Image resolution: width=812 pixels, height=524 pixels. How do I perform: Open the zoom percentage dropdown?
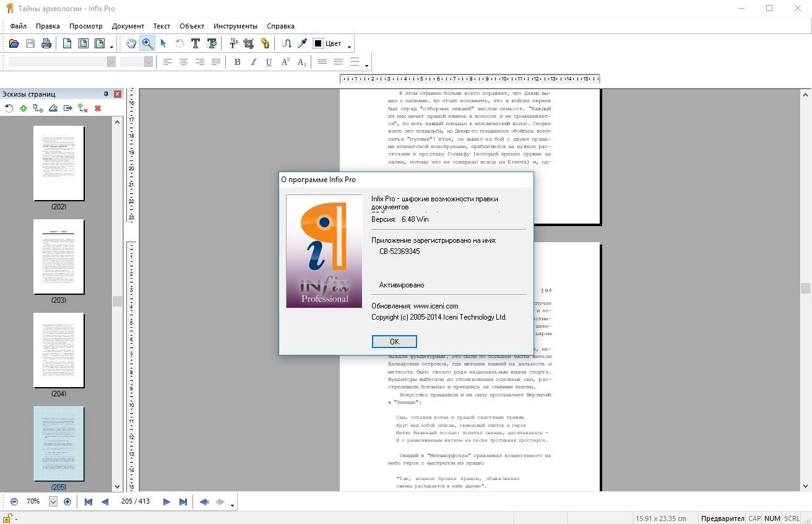[53, 502]
